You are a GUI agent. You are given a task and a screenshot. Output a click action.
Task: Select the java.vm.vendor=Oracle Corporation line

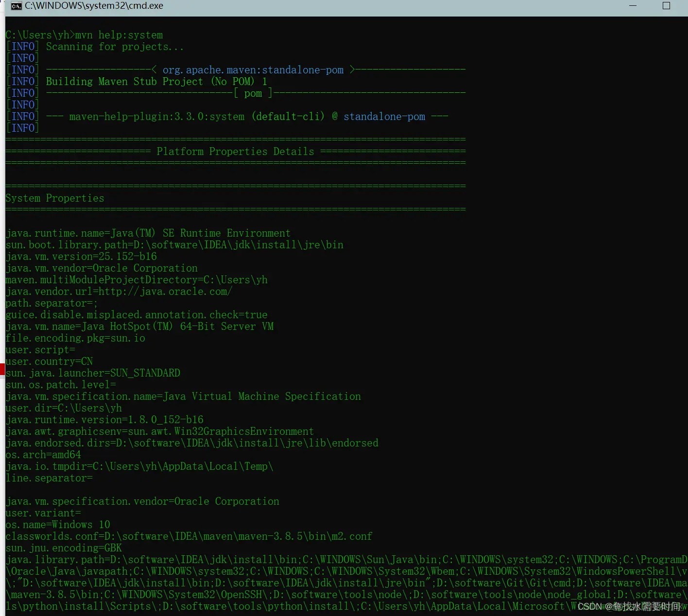coord(102,268)
